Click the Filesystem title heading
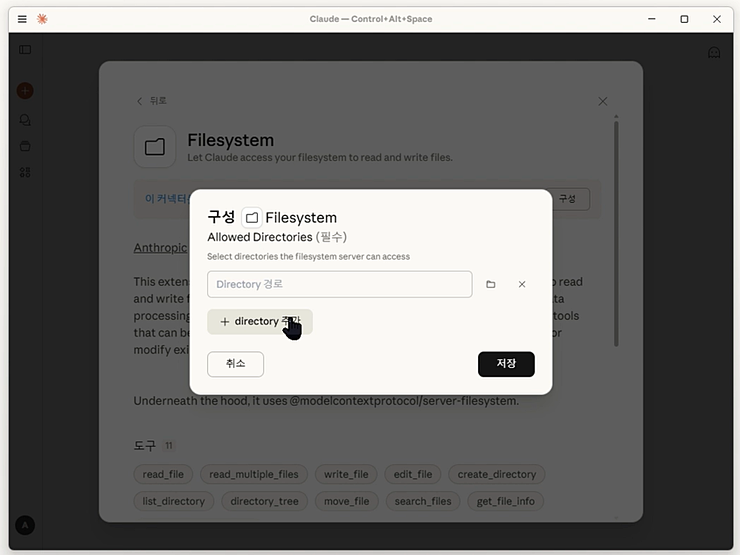The width and height of the screenshot is (740, 555). (231, 140)
